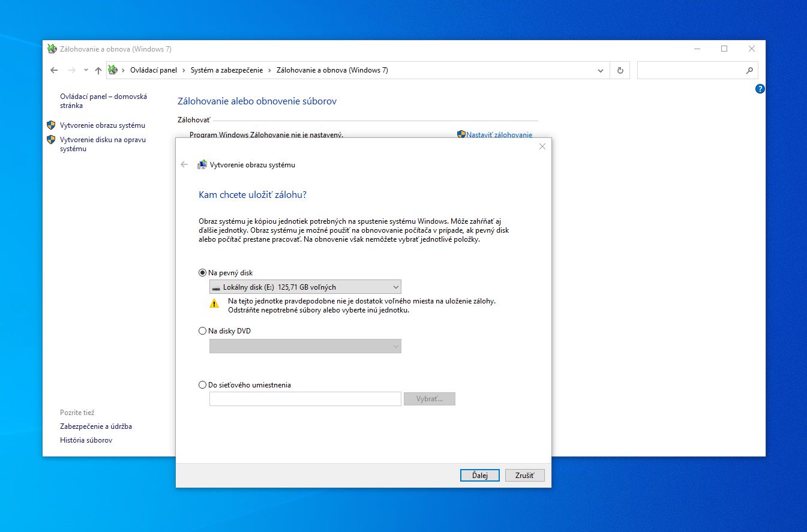Close the Zálohovanie a obnova window
This screenshot has height=532, width=807.
(752, 49)
